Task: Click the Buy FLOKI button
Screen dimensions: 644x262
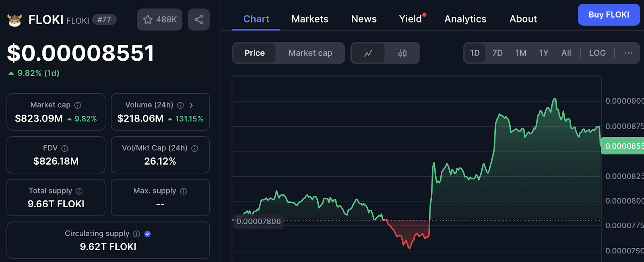Action: click(x=609, y=15)
